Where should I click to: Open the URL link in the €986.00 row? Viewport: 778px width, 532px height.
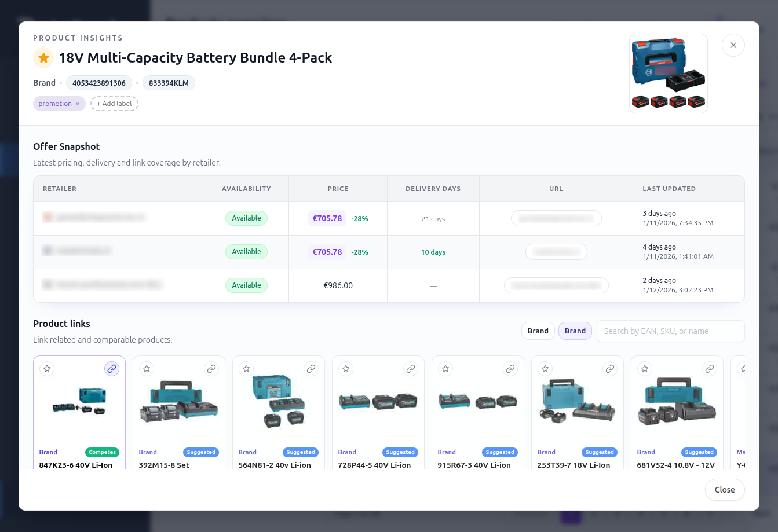click(556, 285)
